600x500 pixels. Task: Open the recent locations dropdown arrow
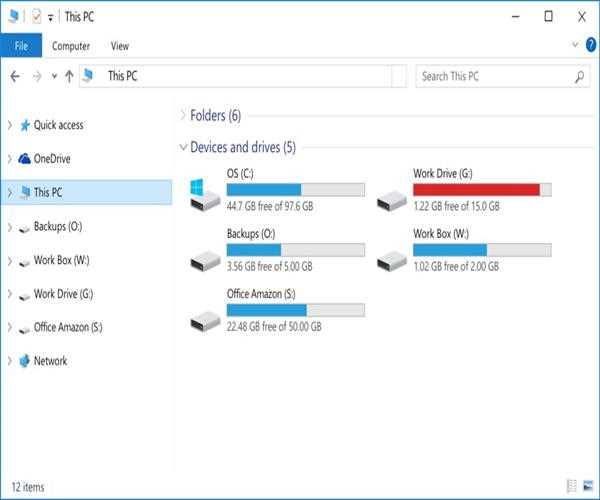(x=53, y=76)
